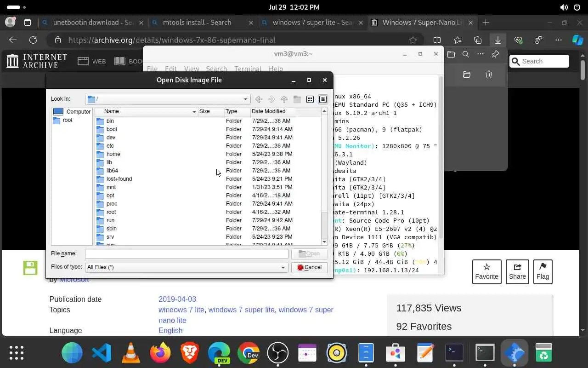Image resolution: width=588 pixels, height=368 pixels.
Task: Go back in the browser
Action: point(13,40)
